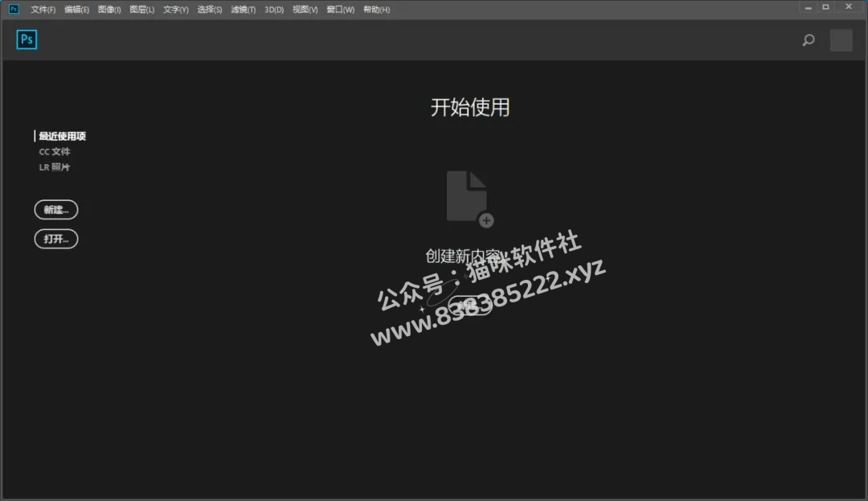Click the small Ps icon in the title bar
This screenshot has width=868, height=501.
coord(14,9)
